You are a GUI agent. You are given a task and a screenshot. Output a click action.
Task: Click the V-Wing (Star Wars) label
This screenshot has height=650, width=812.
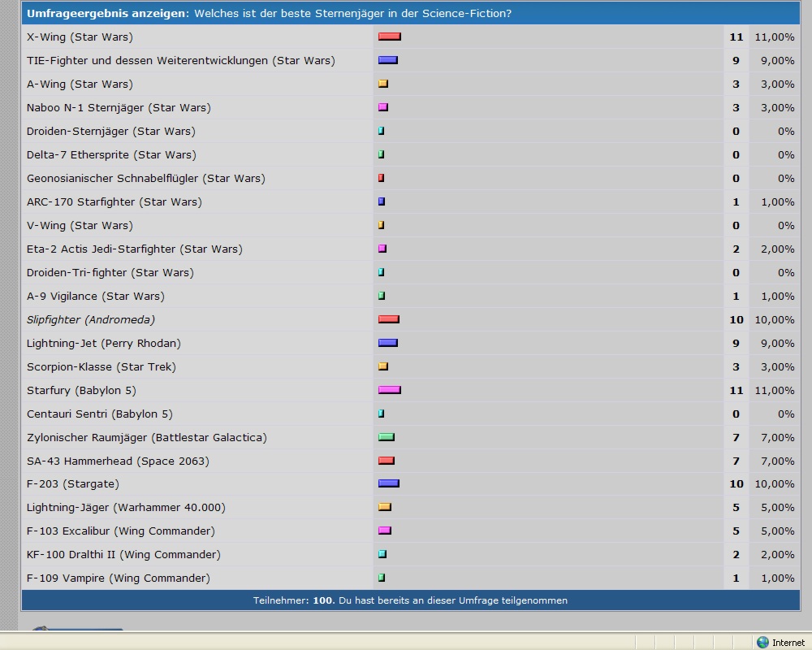click(80, 226)
